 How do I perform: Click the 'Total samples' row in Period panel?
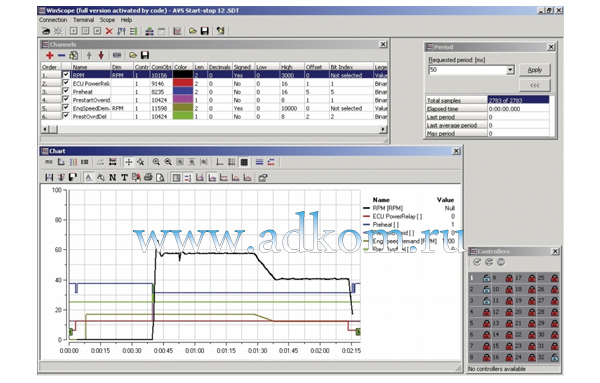point(488,100)
